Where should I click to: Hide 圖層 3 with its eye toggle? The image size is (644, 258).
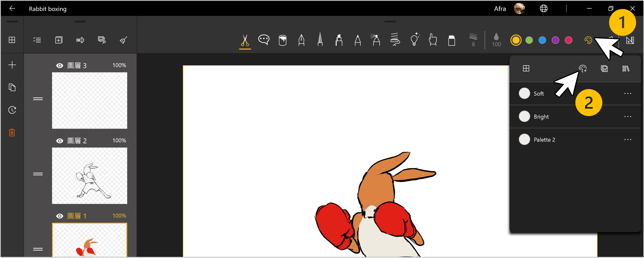(60, 65)
